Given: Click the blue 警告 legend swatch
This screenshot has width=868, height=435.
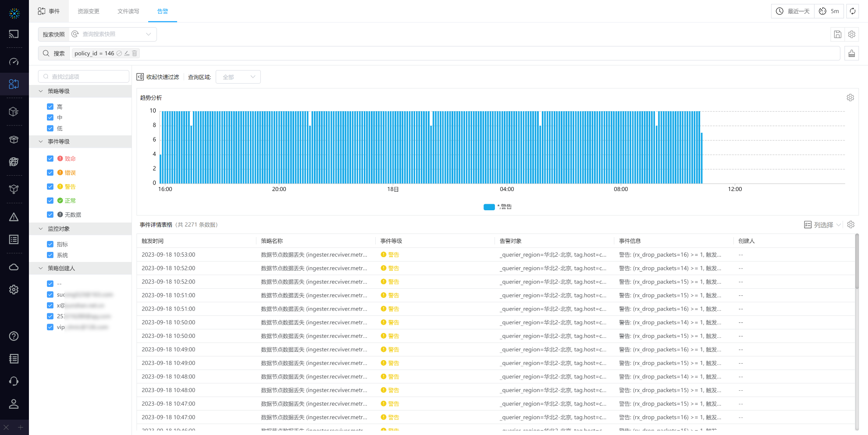Looking at the screenshot, I should pyautogui.click(x=489, y=207).
